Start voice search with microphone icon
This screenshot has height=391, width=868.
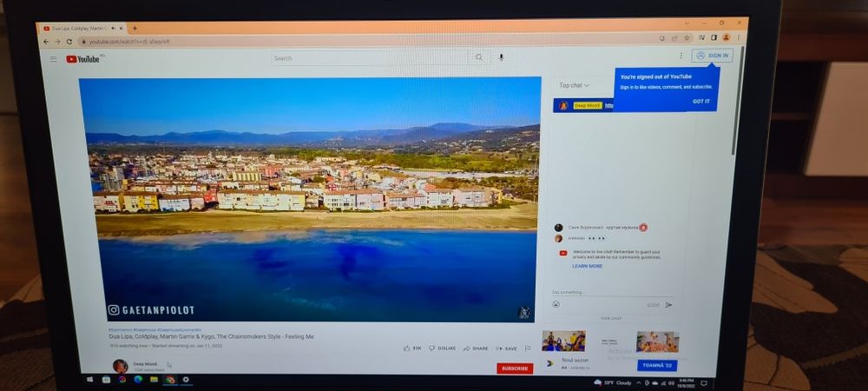tap(501, 57)
